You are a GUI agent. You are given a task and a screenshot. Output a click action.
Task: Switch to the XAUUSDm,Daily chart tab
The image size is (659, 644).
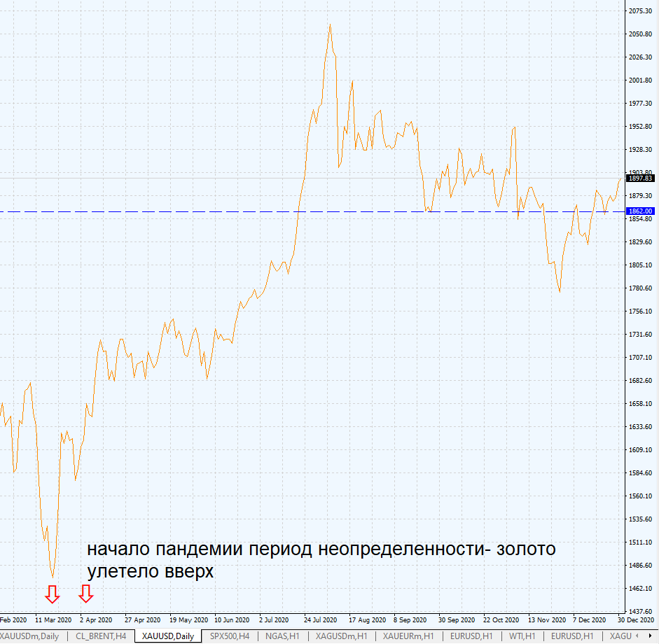pos(32,636)
